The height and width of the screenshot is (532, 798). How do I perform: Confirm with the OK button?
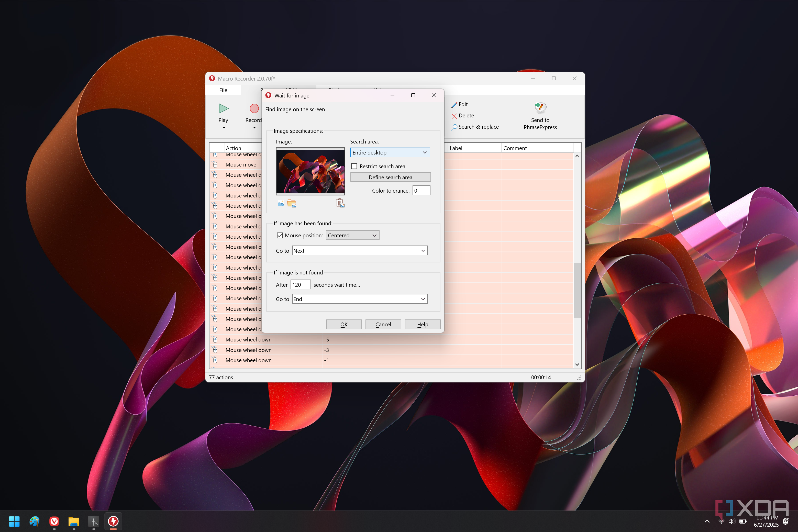click(x=344, y=324)
